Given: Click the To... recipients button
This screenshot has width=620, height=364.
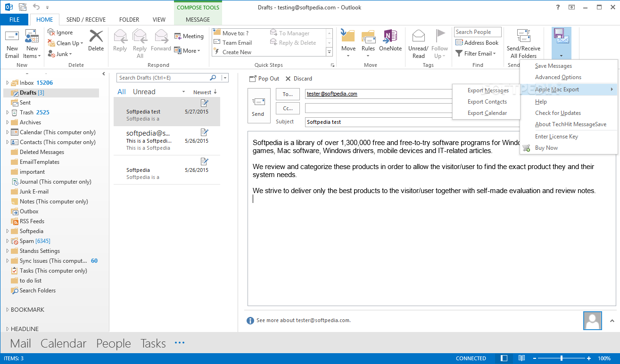Looking at the screenshot, I should 288,94.
